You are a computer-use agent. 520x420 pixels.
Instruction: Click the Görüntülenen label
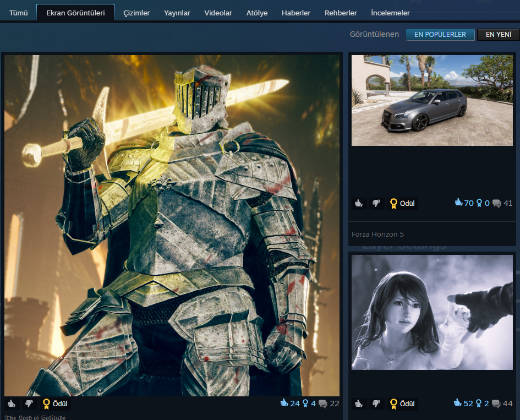pos(374,34)
